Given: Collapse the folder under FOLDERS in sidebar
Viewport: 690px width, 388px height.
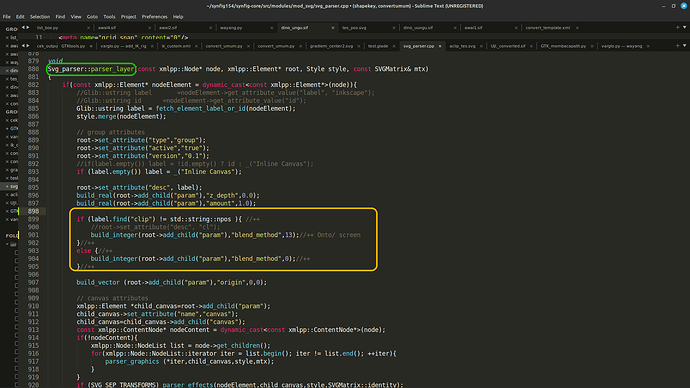Looking at the screenshot, I should (7, 244).
